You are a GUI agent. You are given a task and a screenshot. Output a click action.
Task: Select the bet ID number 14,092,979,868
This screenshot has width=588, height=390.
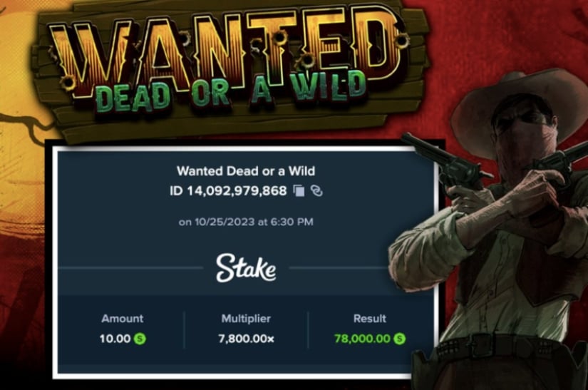tap(237, 191)
